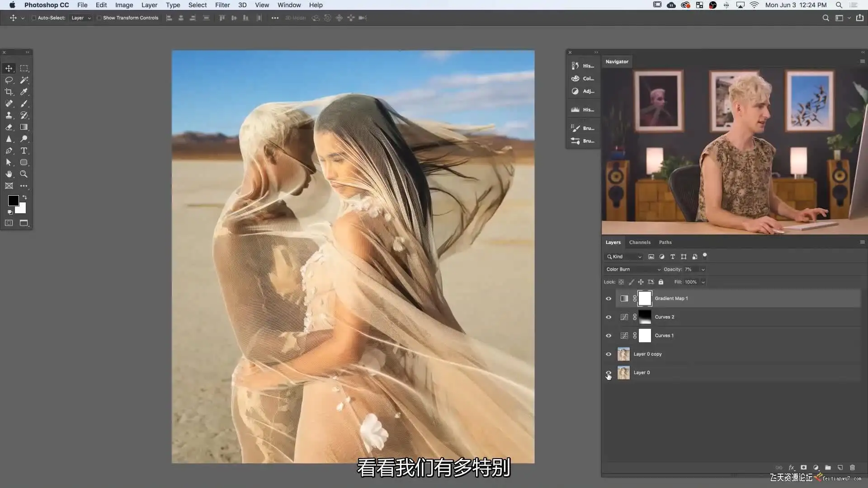Hide the Layer 0 copy layer
Viewport: 868px width, 488px height.
click(609, 354)
